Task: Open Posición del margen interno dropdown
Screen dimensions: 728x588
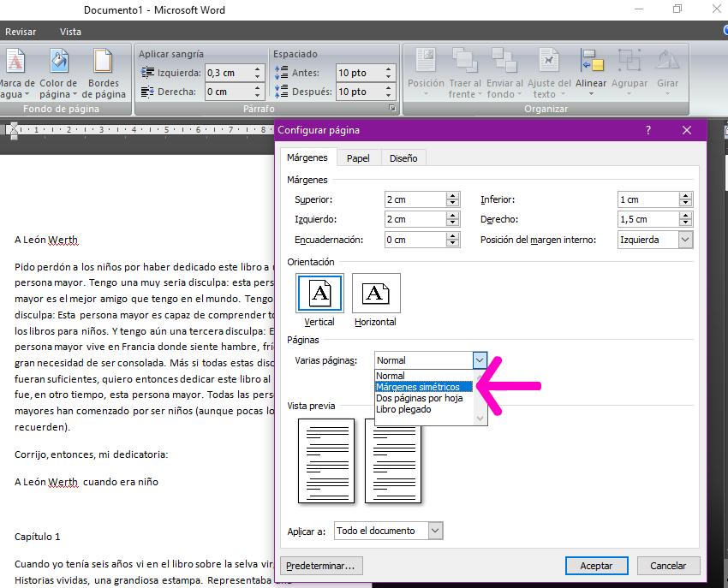Action: tap(684, 240)
